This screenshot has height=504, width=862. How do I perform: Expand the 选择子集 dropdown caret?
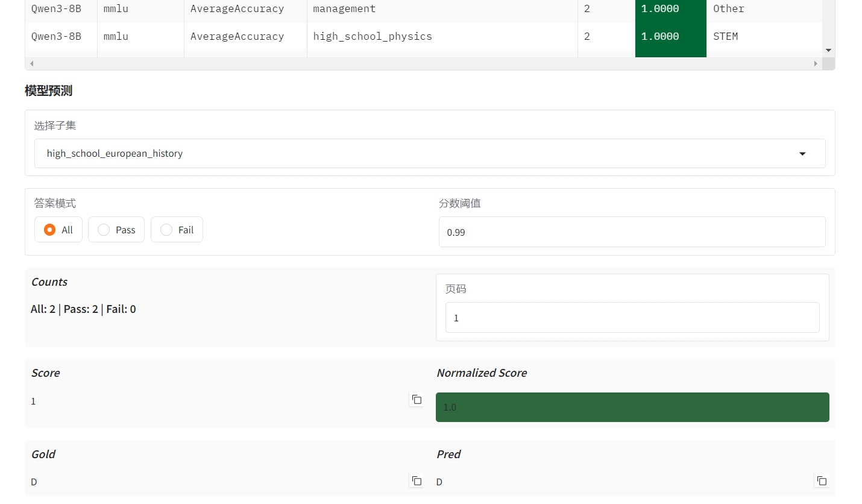coord(802,154)
